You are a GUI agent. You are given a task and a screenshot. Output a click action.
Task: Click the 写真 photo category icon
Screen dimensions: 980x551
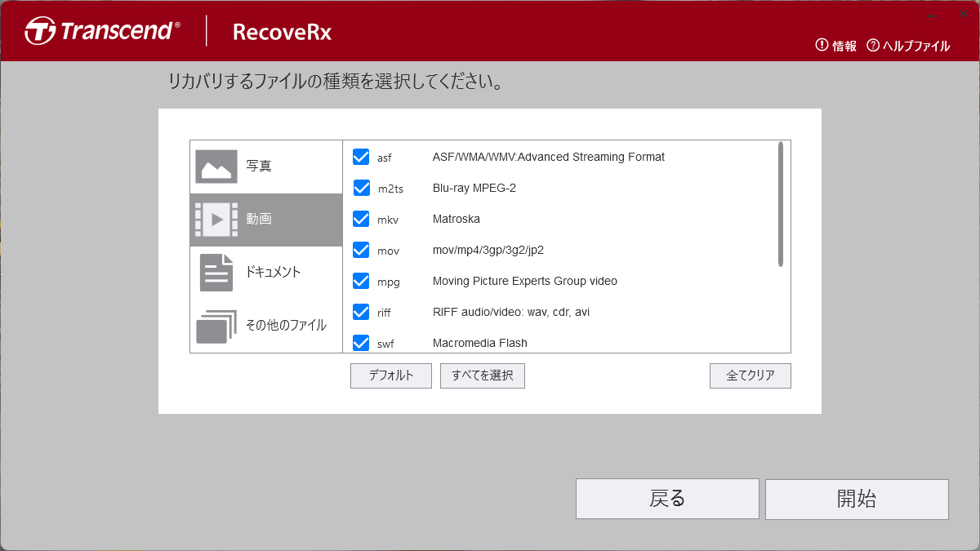(216, 167)
